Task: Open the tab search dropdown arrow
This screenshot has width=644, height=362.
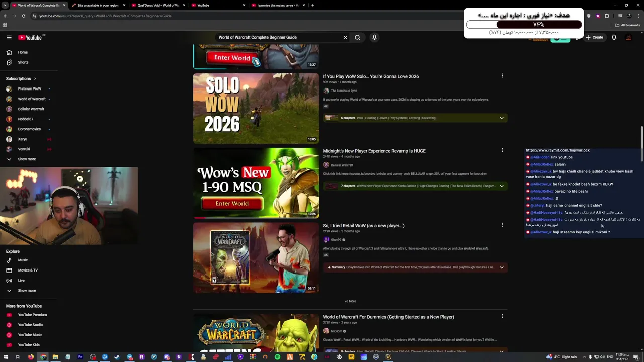Action: click(5, 5)
